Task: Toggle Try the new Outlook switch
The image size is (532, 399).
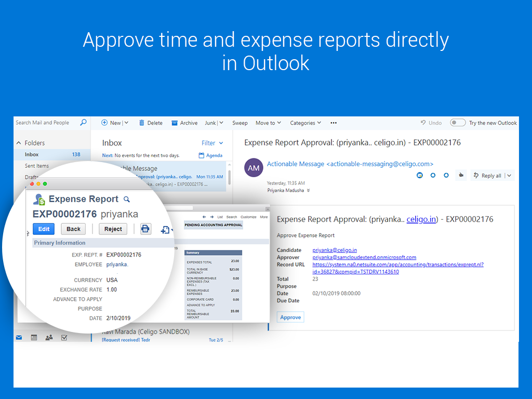Action: pyautogui.click(x=457, y=123)
